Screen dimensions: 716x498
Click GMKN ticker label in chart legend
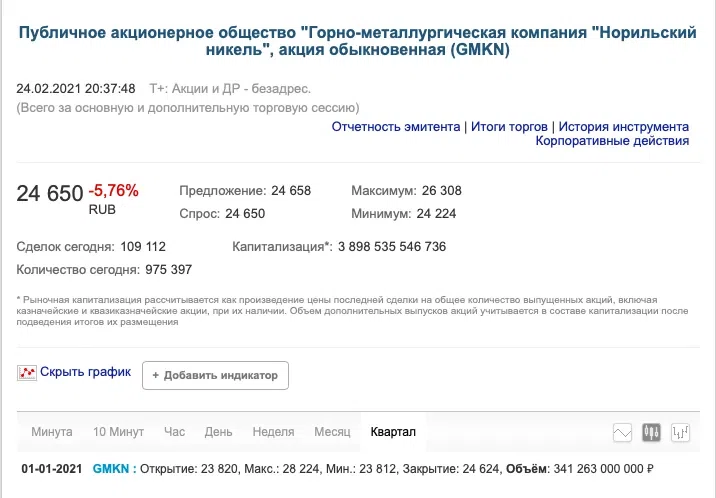(x=111, y=468)
